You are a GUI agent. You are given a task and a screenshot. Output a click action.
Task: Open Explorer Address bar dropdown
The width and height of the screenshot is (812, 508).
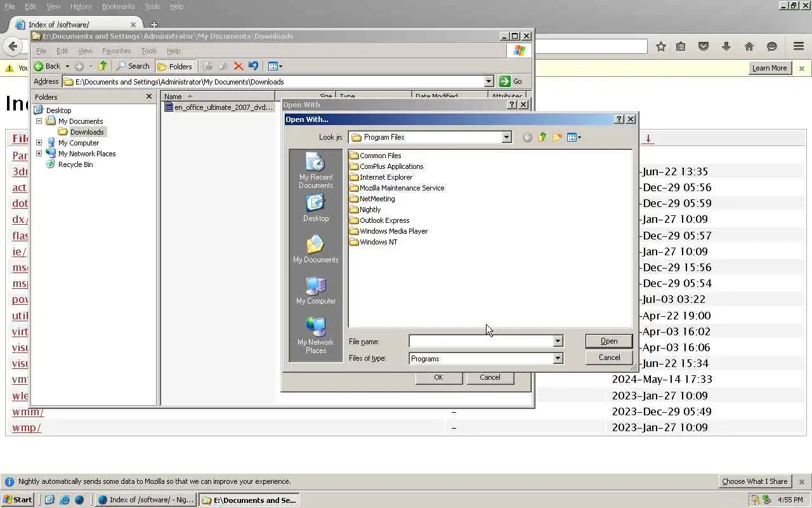488,81
